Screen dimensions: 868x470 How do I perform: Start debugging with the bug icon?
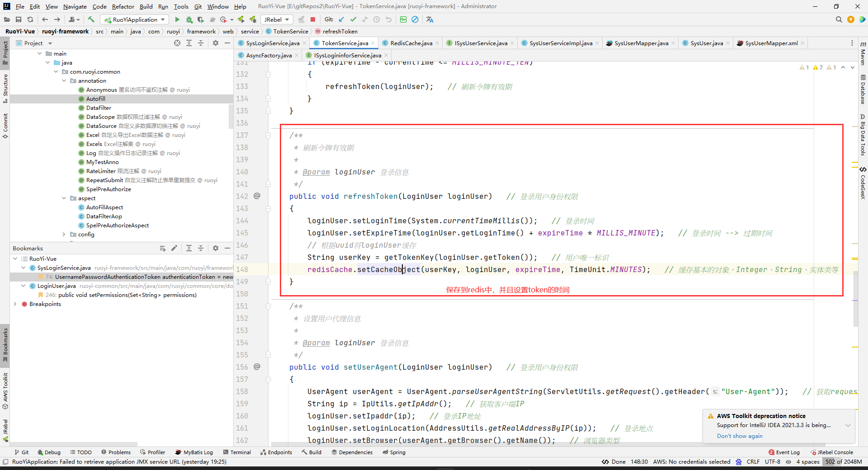[189, 19]
